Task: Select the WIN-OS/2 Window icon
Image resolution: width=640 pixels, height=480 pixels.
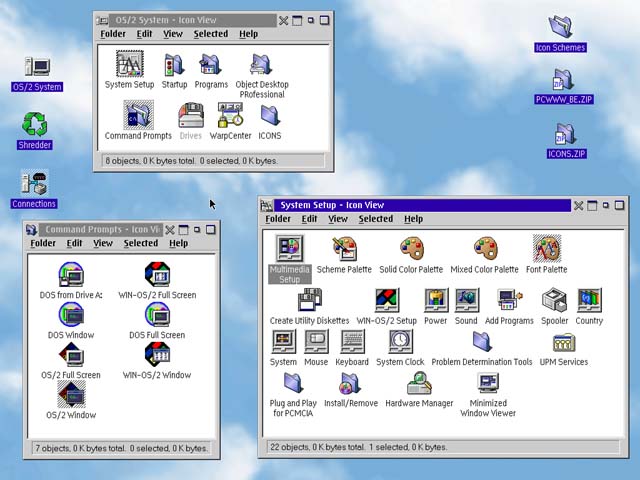Action: tap(157, 354)
